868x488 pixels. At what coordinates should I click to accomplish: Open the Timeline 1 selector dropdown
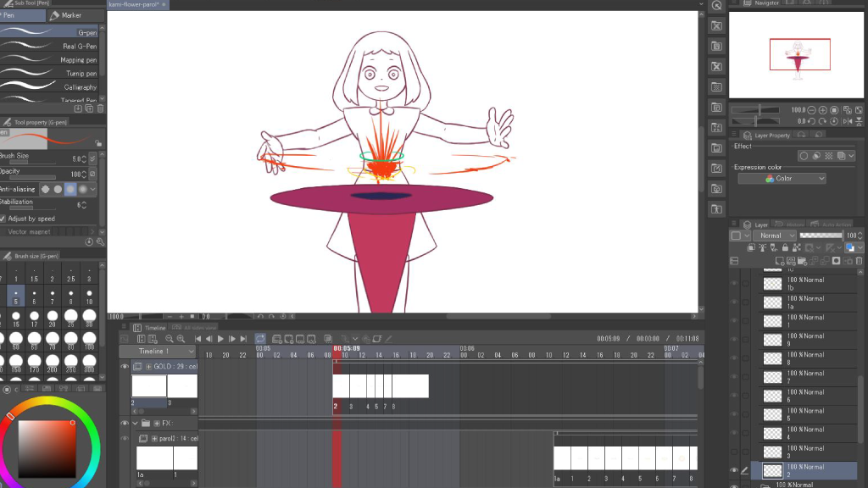[x=157, y=351]
